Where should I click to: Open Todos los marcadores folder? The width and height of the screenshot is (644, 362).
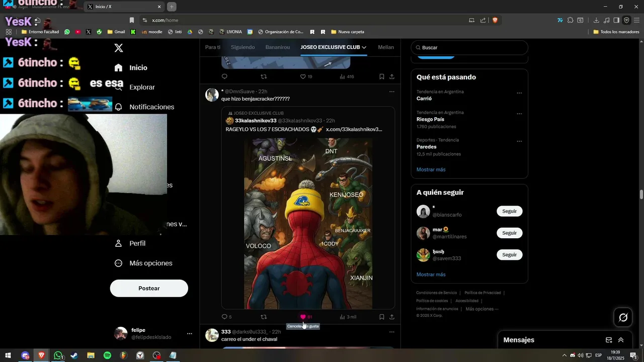point(616,32)
